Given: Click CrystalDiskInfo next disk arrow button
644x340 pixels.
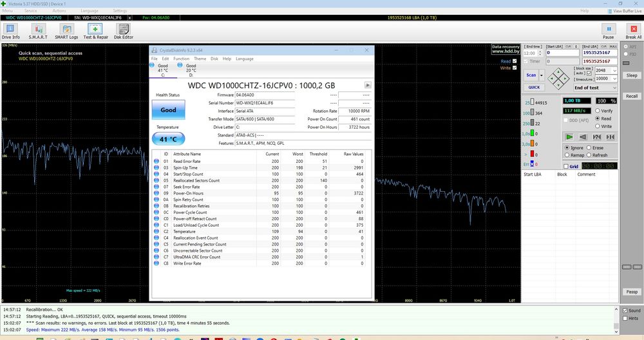Looking at the screenshot, I should 368,85.
